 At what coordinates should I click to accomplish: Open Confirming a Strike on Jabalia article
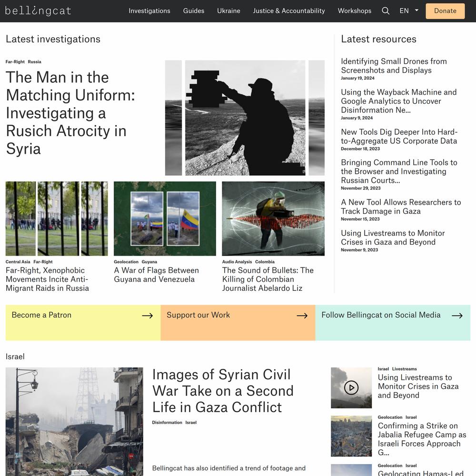(422, 439)
